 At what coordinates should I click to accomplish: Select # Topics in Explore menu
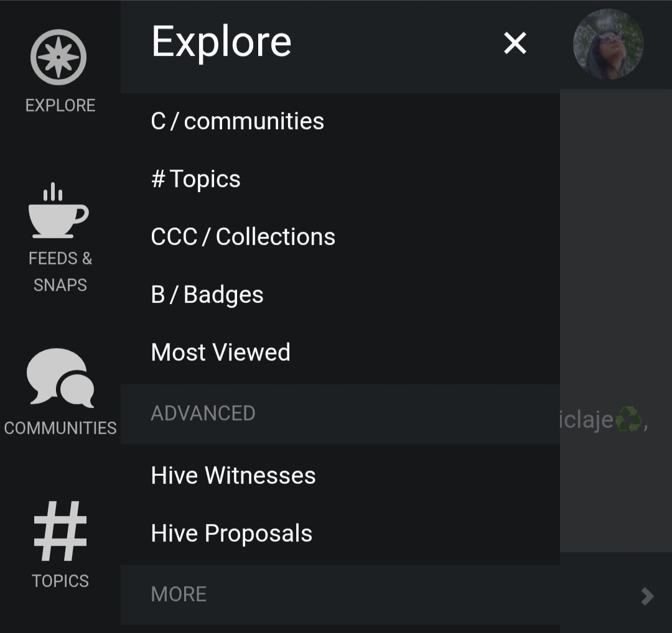point(195,179)
